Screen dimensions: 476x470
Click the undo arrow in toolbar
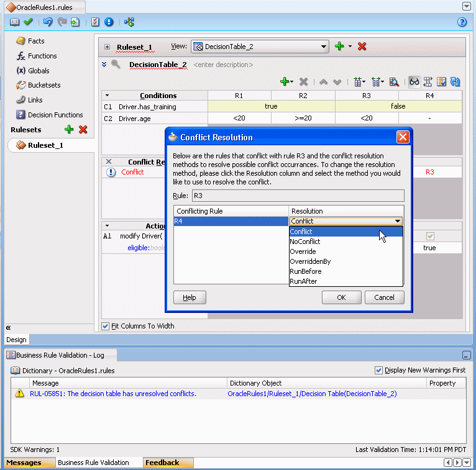(x=48, y=22)
